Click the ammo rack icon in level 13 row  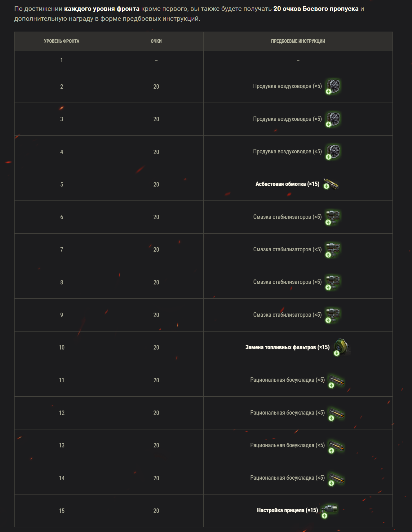336,446
